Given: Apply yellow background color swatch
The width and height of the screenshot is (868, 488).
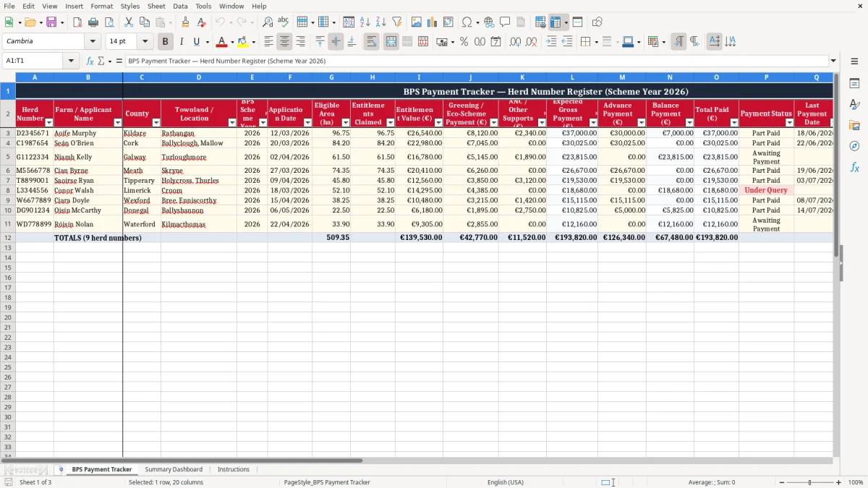Looking at the screenshot, I should pos(243,42).
